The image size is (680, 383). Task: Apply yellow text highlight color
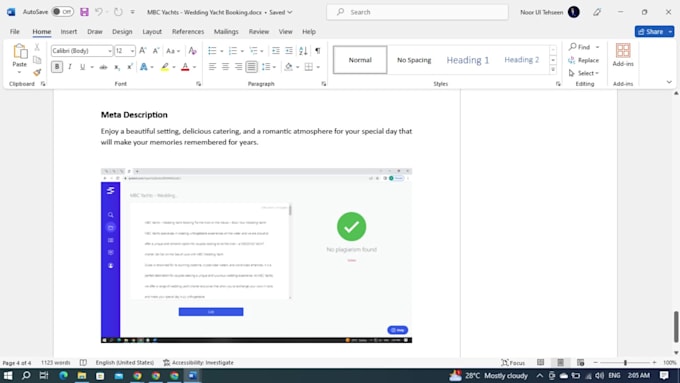[x=165, y=67]
